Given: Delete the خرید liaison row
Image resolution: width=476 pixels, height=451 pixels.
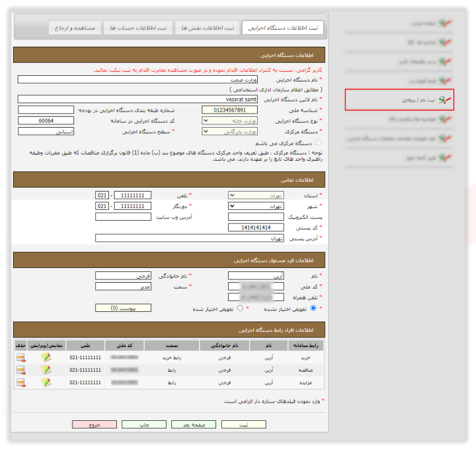Looking at the screenshot, I should click(21, 357).
